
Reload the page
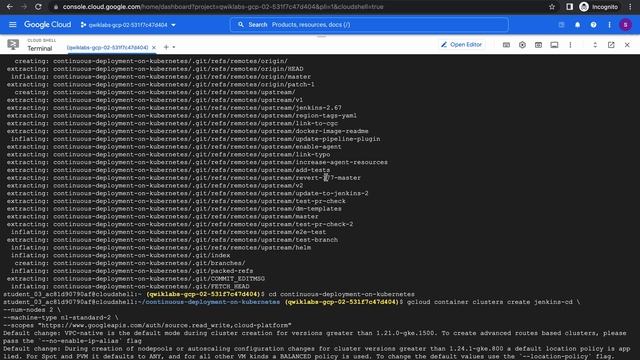click(x=38, y=7)
